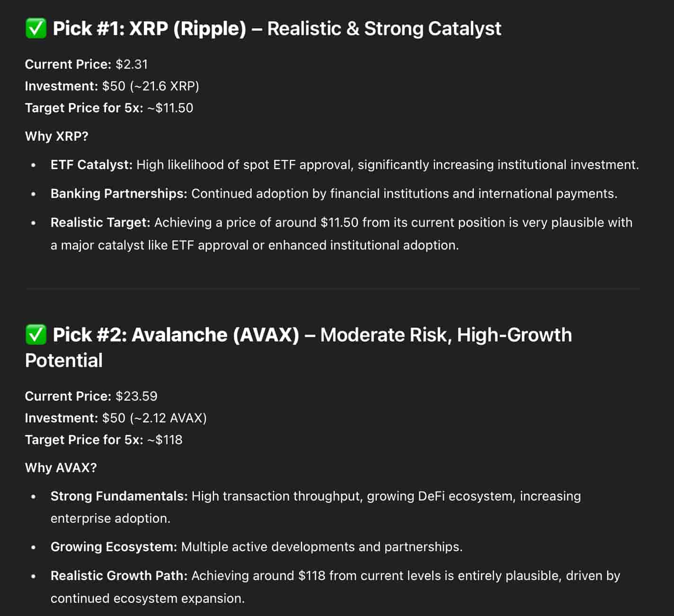Click the Target Price ~$11.50 line
The height and width of the screenshot is (616, 674).
[109, 108]
